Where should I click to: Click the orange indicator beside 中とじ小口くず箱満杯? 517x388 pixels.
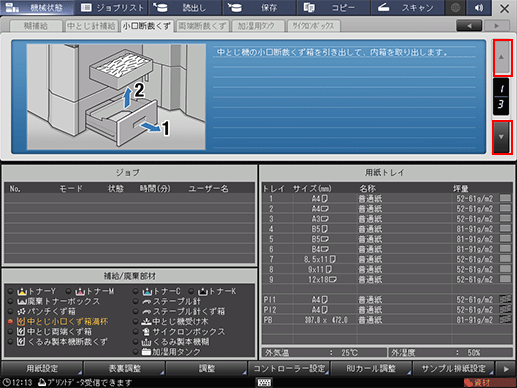point(10,322)
